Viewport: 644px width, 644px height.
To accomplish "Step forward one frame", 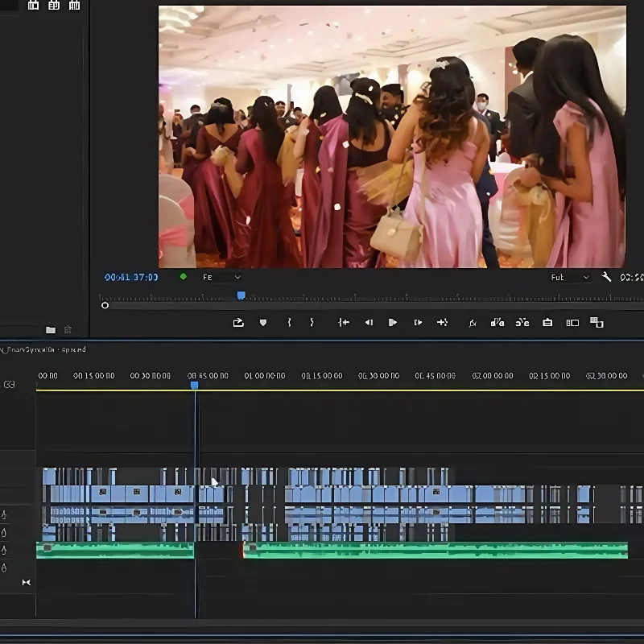I will (x=418, y=323).
